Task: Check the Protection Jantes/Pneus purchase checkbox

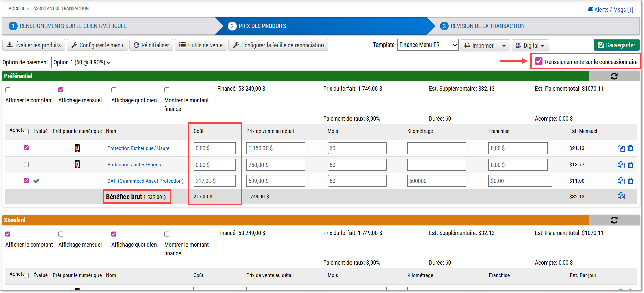Action: click(x=26, y=165)
